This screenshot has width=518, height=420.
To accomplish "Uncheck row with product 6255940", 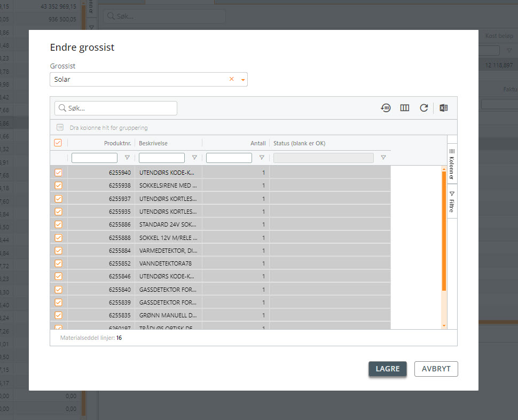I will coord(58,173).
